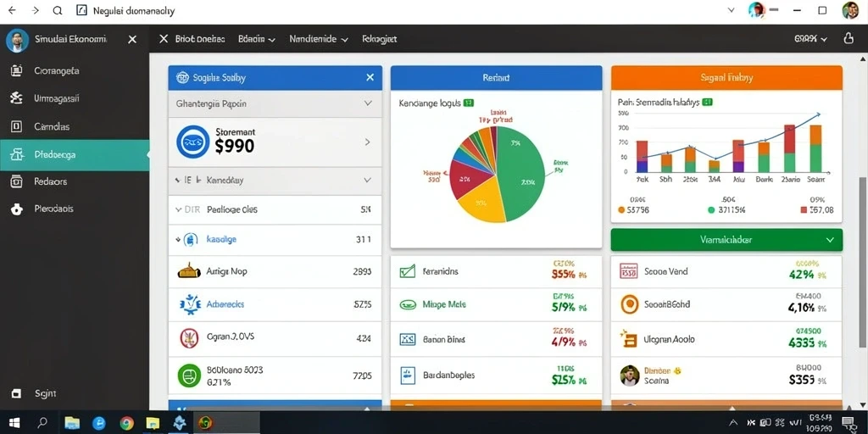Expand the DIR Pedioge cles row
The width and height of the screenshot is (868, 434).
point(275,210)
